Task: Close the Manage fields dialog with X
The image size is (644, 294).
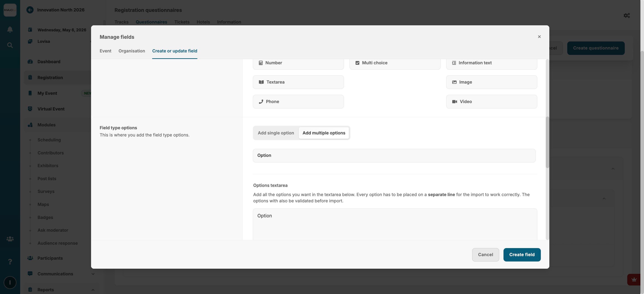Action: coord(539,37)
